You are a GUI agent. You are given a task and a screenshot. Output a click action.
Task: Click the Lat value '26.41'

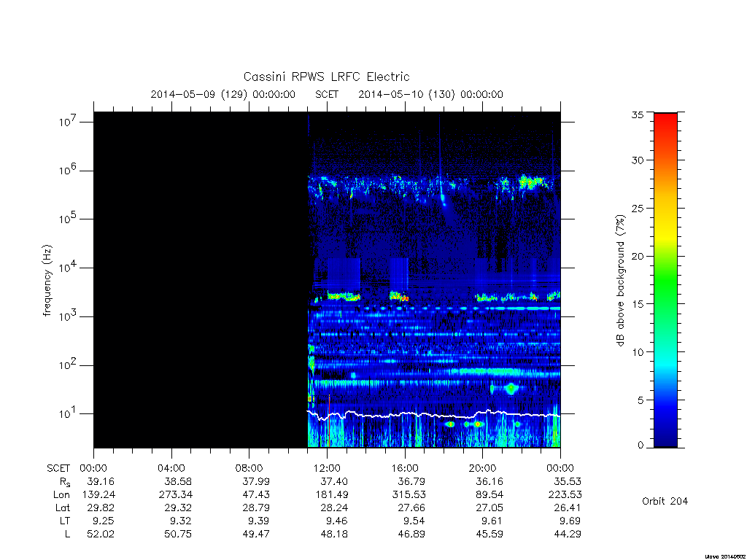(568, 507)
